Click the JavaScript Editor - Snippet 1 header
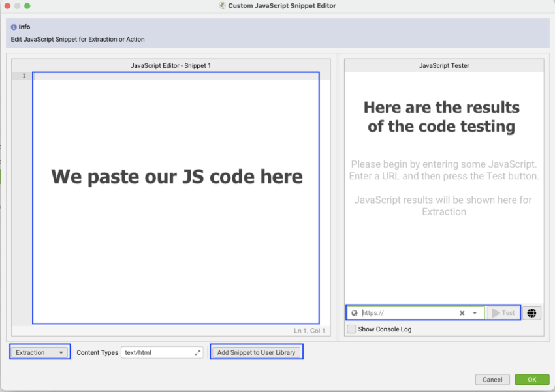 171,65
